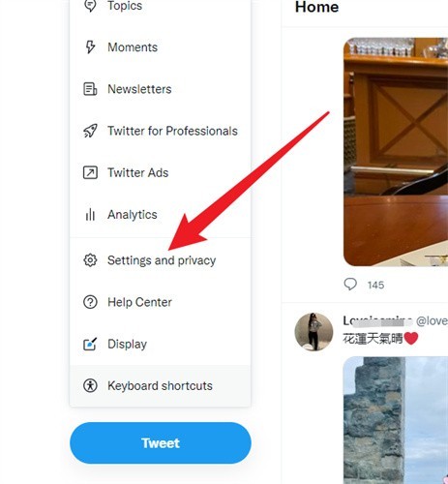The image size is (448, 484).
Task: Click the Topics speech-bubble icon
Action: [90, 6]
